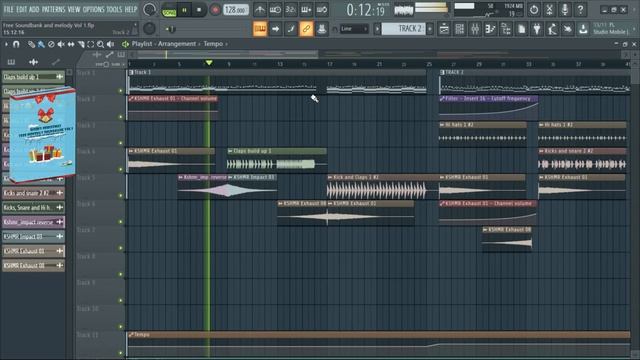Toggle the metronome icon

coord(260,10)
